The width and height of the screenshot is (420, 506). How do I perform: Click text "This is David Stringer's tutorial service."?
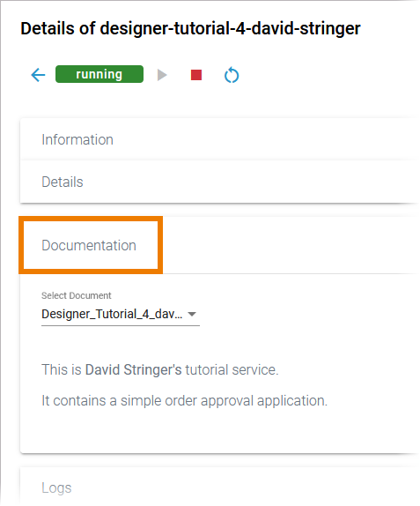pos(160,370)
